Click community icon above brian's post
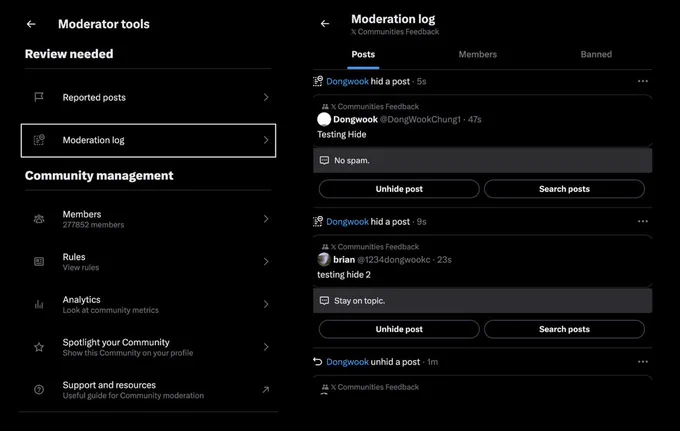 tap(325, 247)
